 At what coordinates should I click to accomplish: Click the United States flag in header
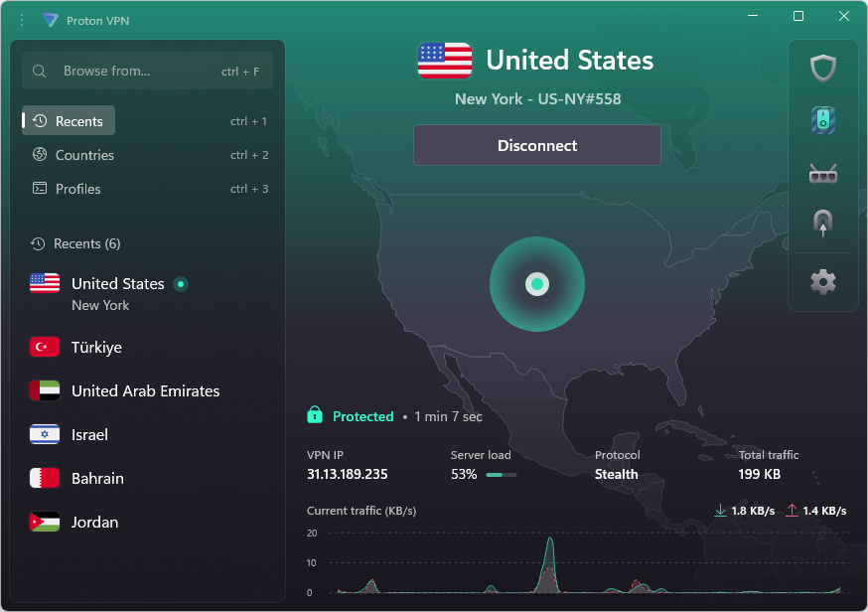445,61
